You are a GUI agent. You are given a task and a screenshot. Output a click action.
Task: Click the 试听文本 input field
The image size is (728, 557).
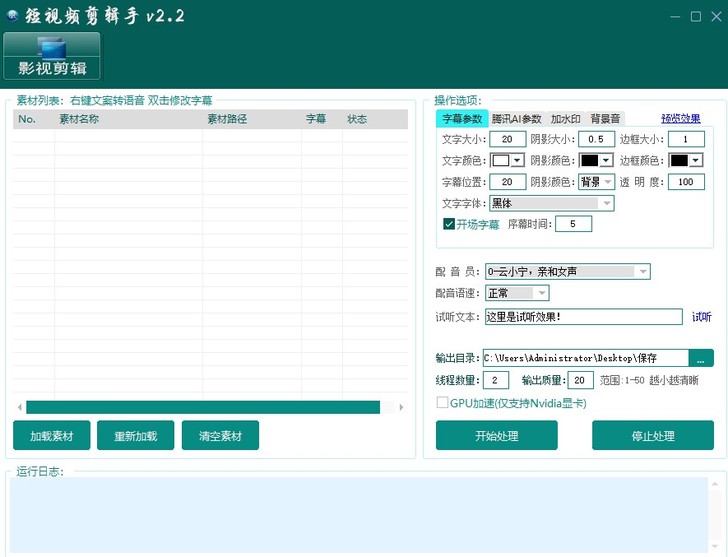(582, 317)
